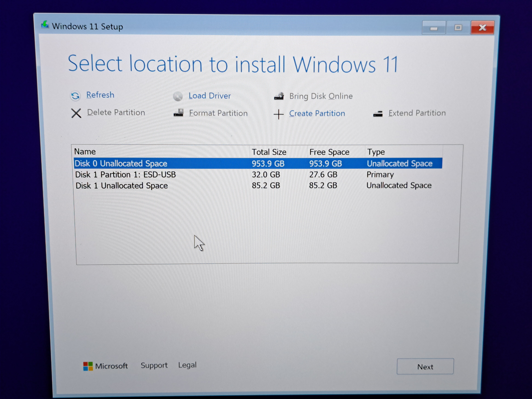Click the Windows Setup title bar icon
The width and height of the screenshot is (532, 399).
45,25
